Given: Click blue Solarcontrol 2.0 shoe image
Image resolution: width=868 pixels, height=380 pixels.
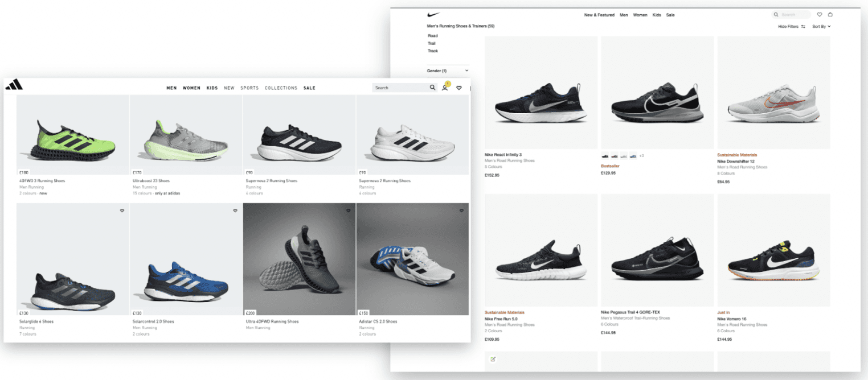Looking at the screenshot, I should tap(186, 259).
